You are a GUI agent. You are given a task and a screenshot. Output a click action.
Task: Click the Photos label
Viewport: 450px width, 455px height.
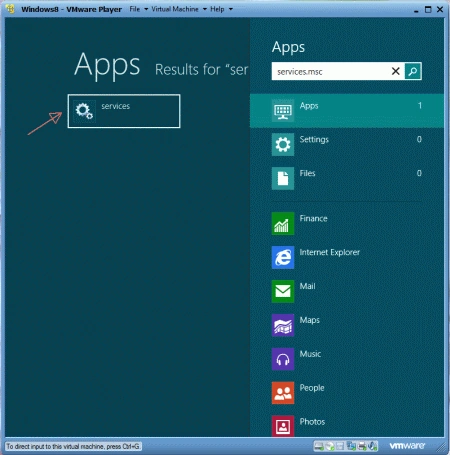coord(312,422)
